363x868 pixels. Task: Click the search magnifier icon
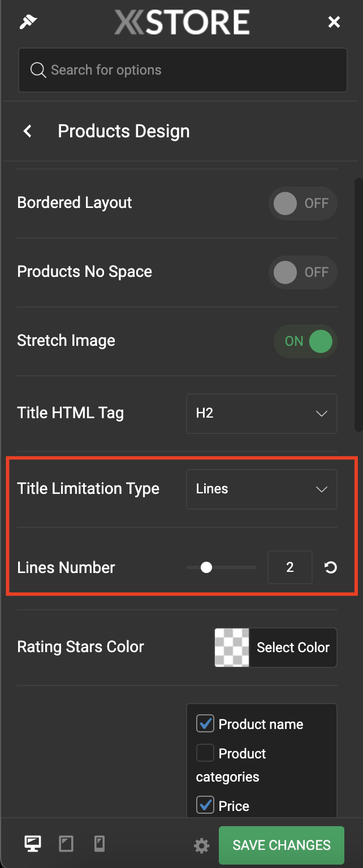pyautogui.click(x=38, y=70)
